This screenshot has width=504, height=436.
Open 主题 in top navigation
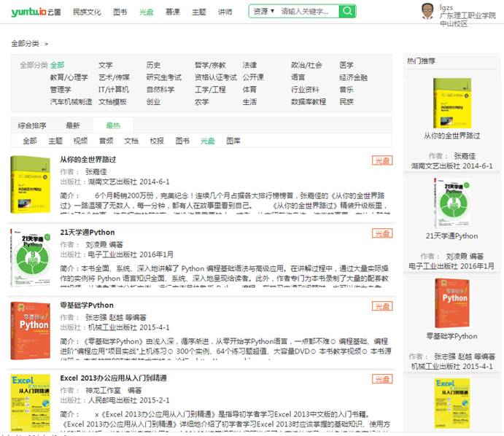coord(199,12)
